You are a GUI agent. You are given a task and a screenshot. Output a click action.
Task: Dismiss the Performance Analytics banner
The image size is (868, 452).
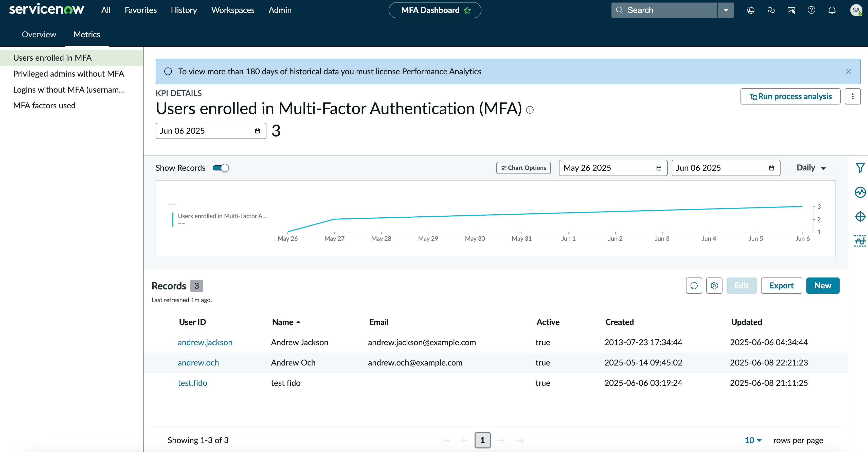point(848,72)
